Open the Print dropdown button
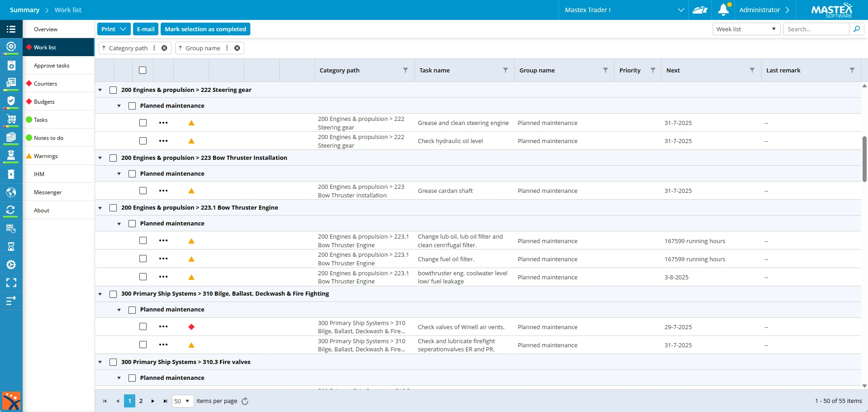 point(114,29)
